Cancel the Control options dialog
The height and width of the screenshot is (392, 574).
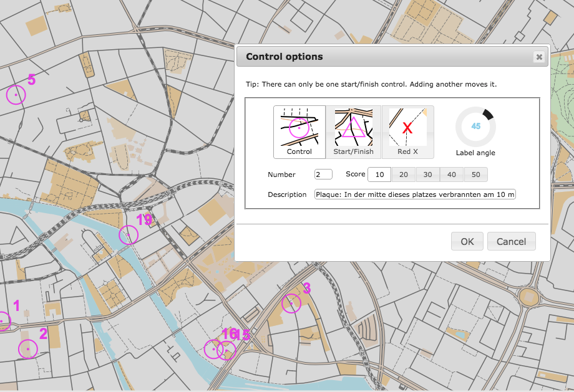point(512,241)
